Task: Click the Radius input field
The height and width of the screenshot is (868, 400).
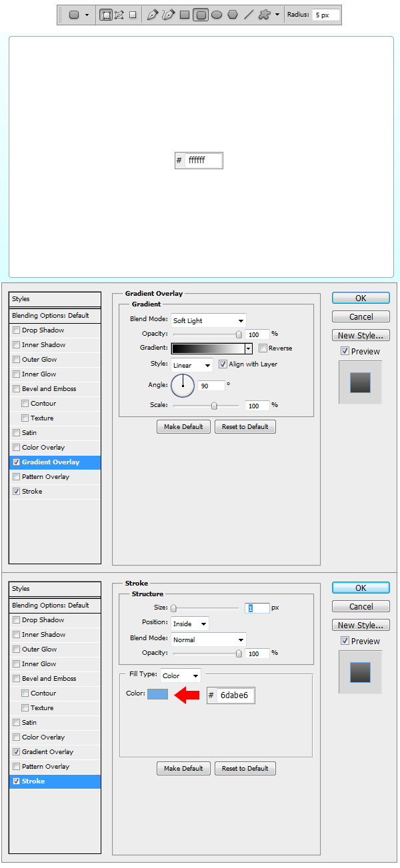Action: click(x=326, y=15)
